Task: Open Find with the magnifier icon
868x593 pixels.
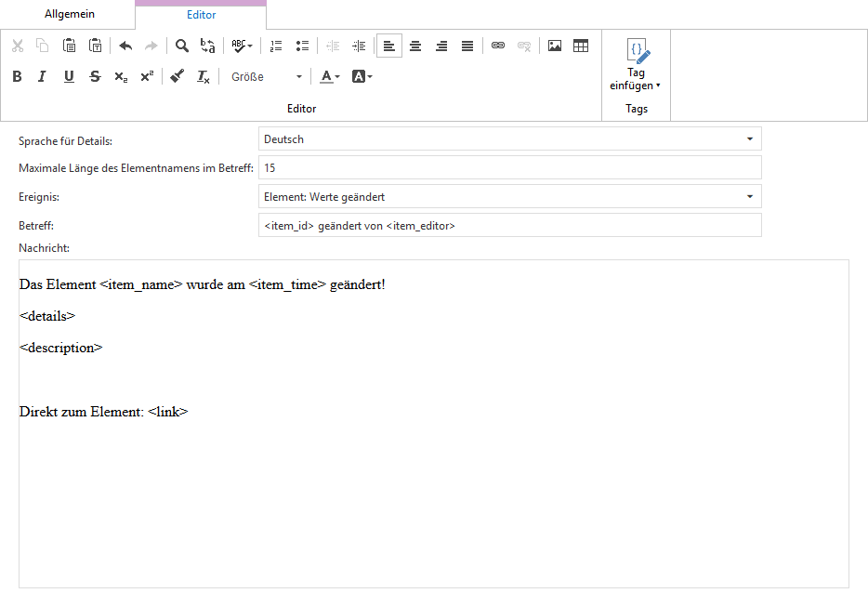Action: tap(182, 46)
